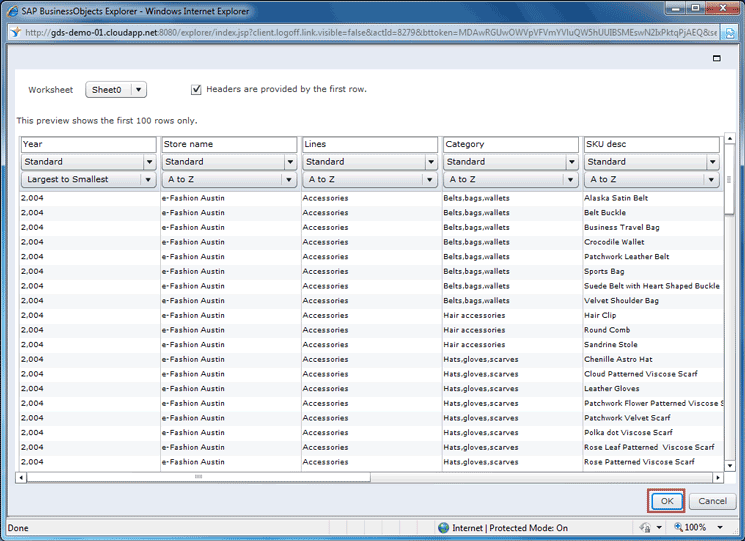Edit the Store name header field

click(x=229, y=144)
